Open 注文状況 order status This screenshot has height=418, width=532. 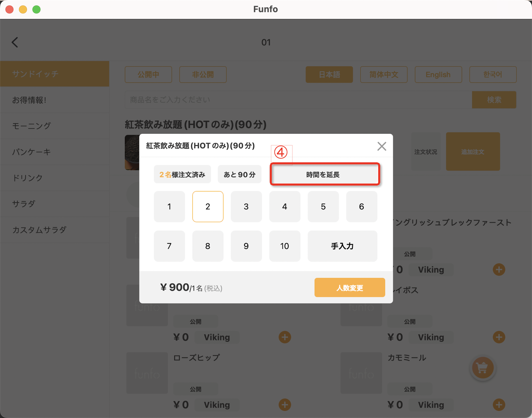426,152
